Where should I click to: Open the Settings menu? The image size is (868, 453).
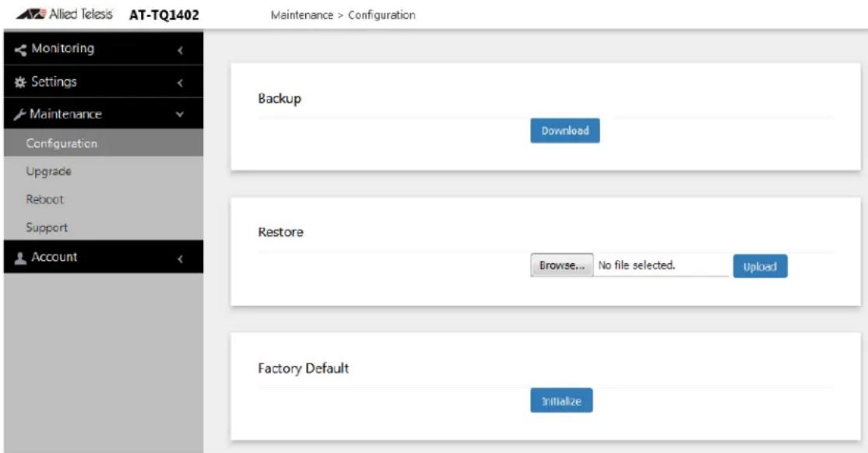pos(104,82)
